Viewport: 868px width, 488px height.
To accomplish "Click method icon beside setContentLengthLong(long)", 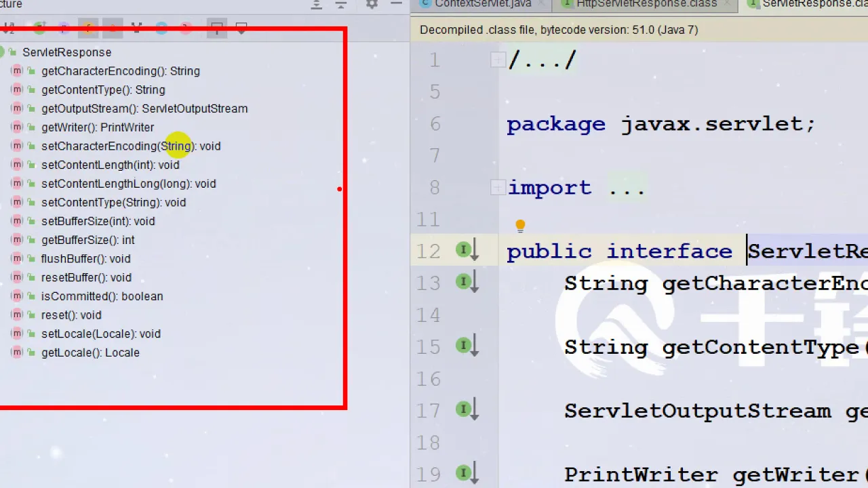I will (17, 183).
